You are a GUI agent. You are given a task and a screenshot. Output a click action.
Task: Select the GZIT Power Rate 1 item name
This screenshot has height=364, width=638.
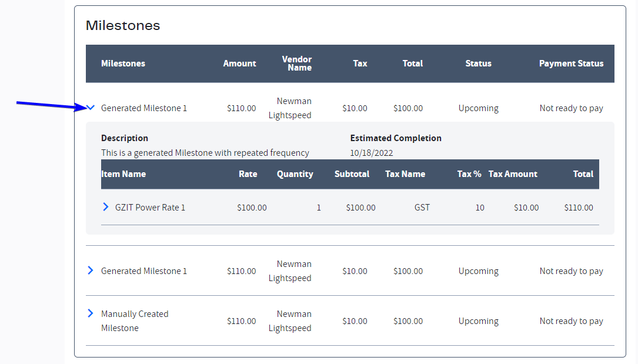[150, 208]
